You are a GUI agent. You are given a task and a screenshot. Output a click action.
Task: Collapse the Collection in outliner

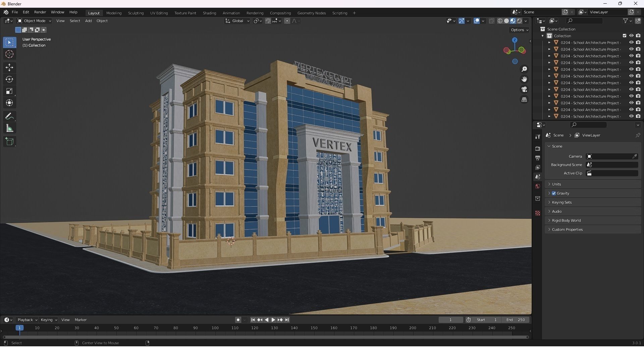(543, 36)
